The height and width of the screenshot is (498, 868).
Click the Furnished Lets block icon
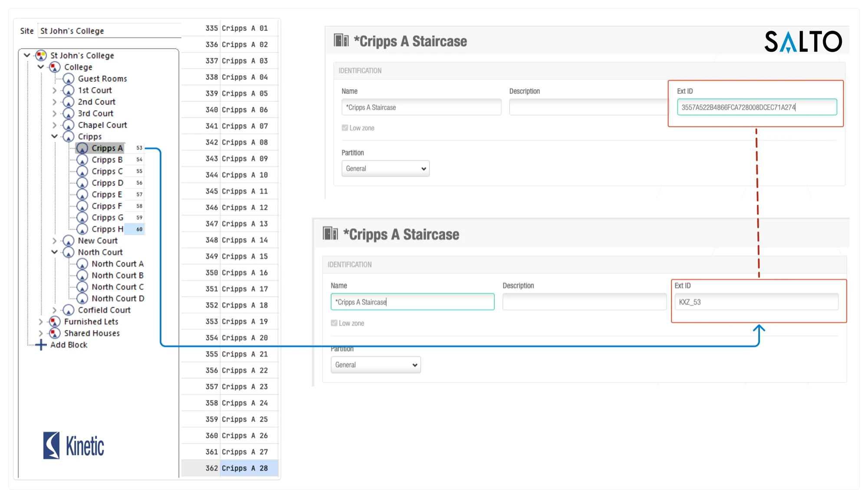point(54,322)
